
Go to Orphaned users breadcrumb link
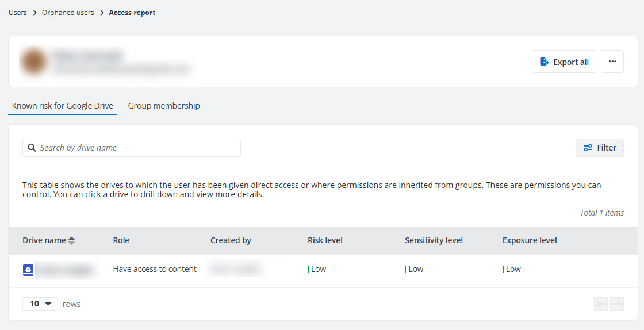tap(68, 13)
